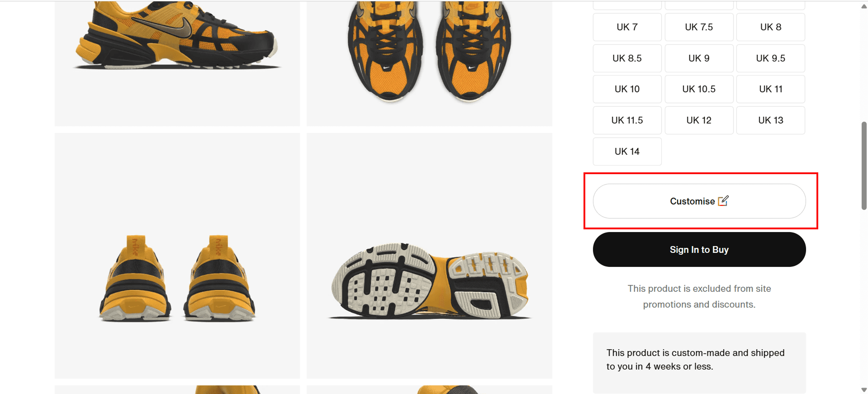Click the scrollbar down arrow
Image resolution: width=868 pixels, height=394 pixels.
[x=864, y=389]
